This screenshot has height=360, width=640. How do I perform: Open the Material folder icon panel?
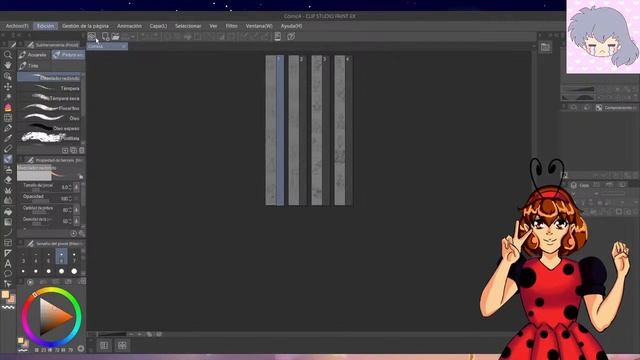[545, 47]
